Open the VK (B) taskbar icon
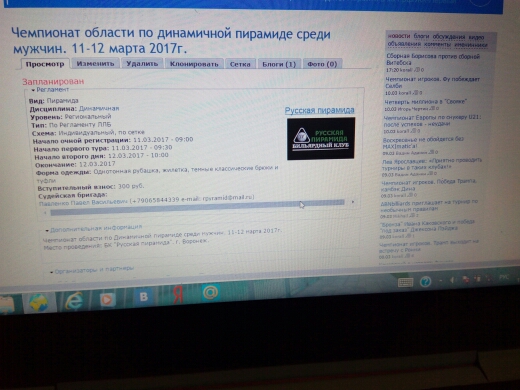This screenshot has height=390, width=520. click(x=143, y=297)
